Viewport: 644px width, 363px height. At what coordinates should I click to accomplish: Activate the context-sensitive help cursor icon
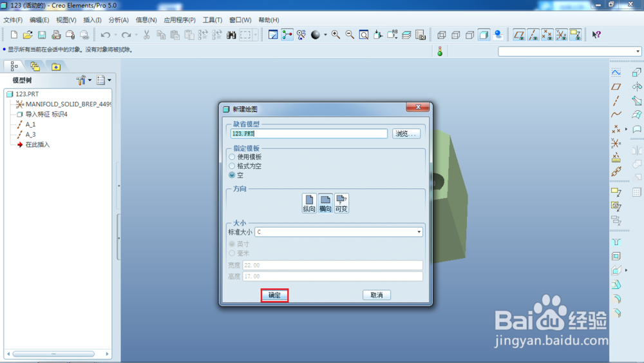pyautogui.click(x=596, y=35)
